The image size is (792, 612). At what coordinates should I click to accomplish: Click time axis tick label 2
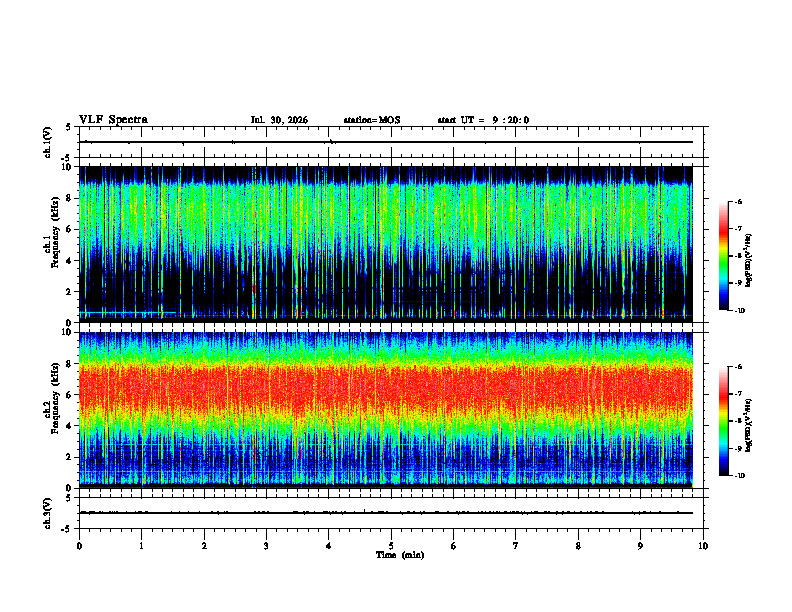tap(204, 546)
